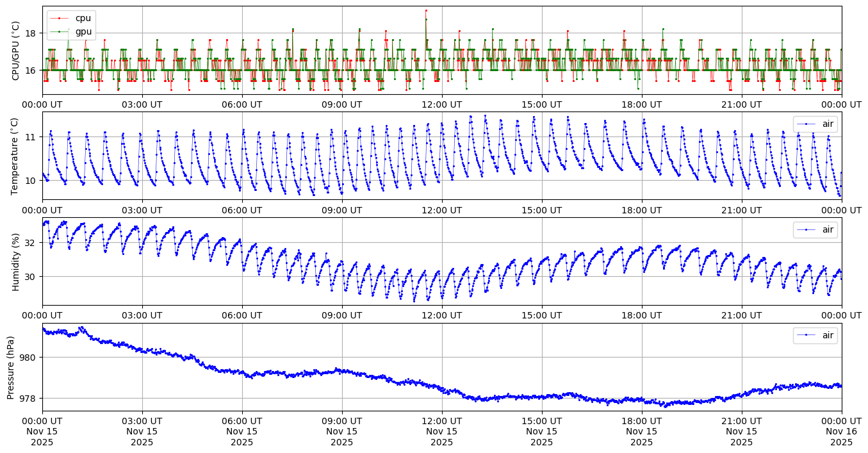
Task: Click the Pressure (hPa) y-axis label
Action: 11,367
